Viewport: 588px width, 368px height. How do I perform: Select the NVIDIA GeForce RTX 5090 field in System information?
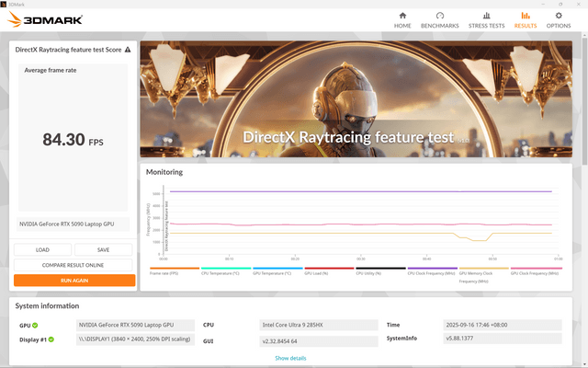135,325
